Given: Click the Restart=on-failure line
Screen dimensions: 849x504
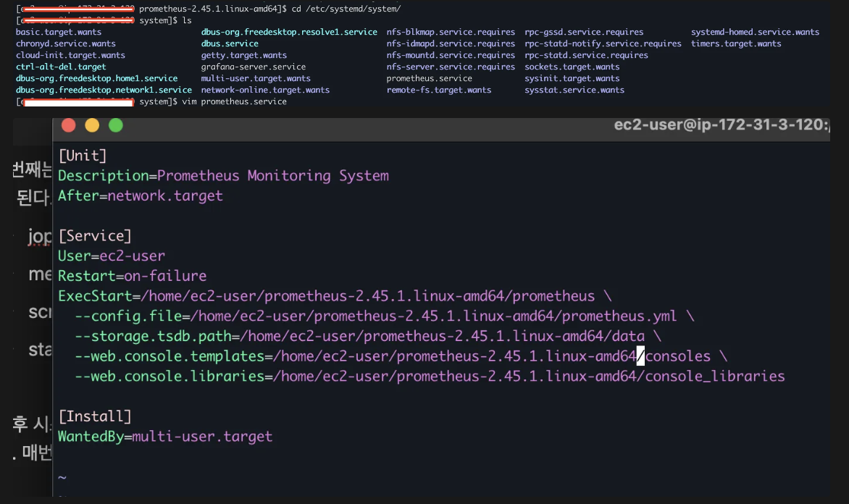Looking at the screenshot, I should 132,276.
